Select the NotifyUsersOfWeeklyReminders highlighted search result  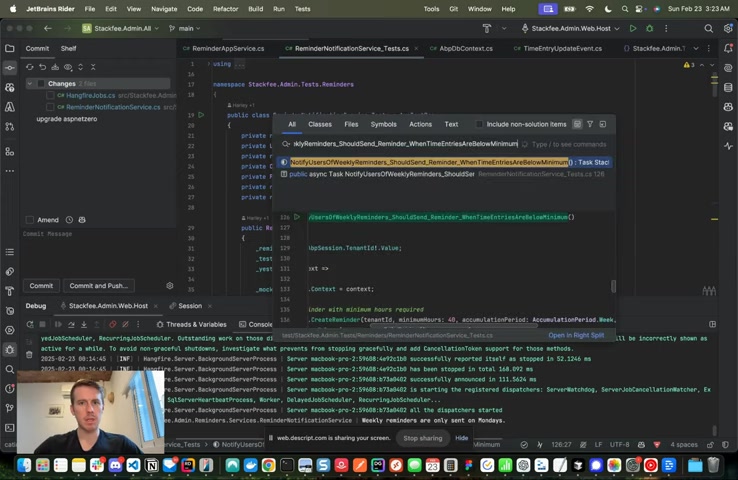click(444, 162)
